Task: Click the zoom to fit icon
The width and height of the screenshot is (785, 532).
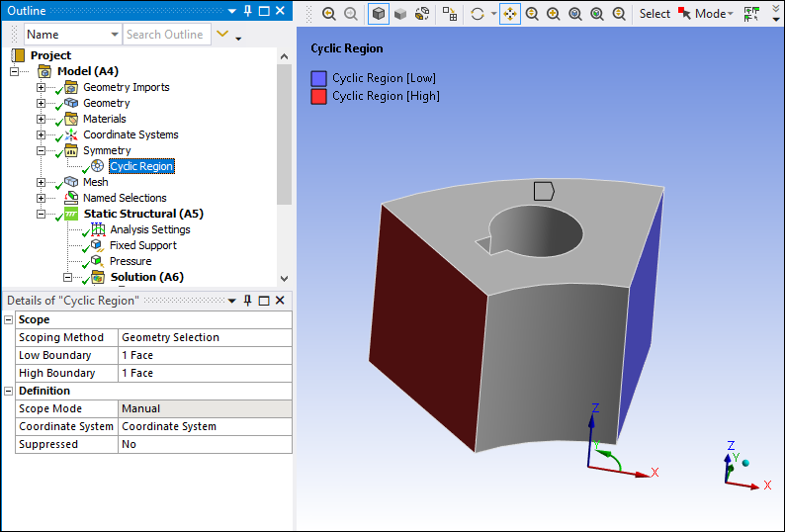Action: tap(575, 14)
